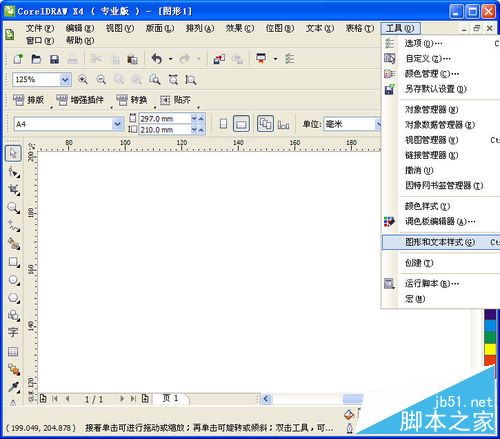
Task: Click the Open folder icon
Action: (x=36, y=59)
